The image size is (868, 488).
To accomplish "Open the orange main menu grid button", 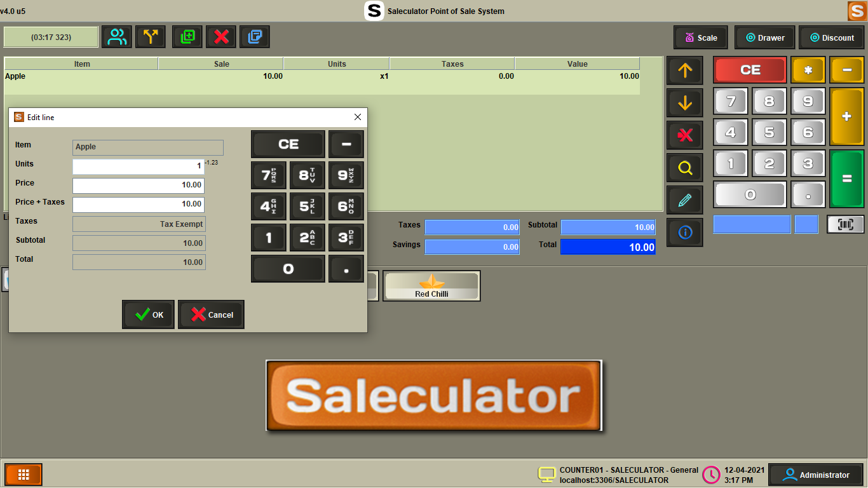I will [24, 475].
